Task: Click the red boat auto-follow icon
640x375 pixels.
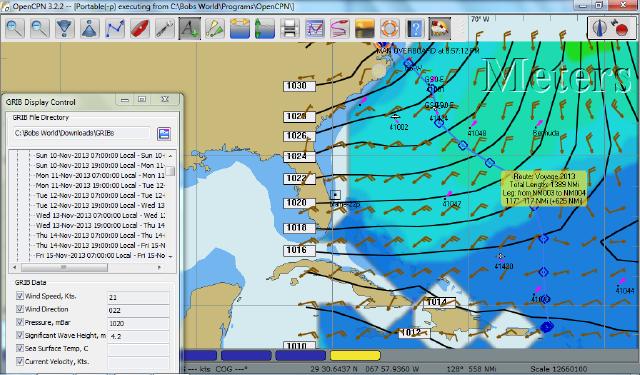Action: pyautogui.click(x=140, y=29)
